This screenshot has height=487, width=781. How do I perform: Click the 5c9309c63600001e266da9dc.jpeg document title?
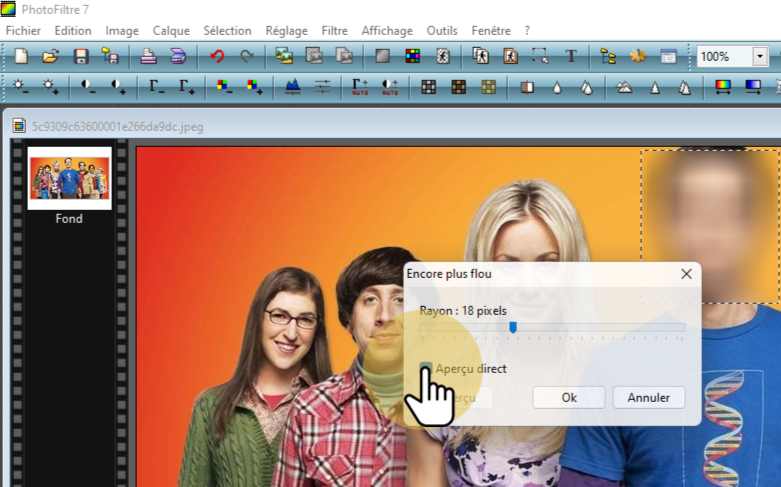118,127
